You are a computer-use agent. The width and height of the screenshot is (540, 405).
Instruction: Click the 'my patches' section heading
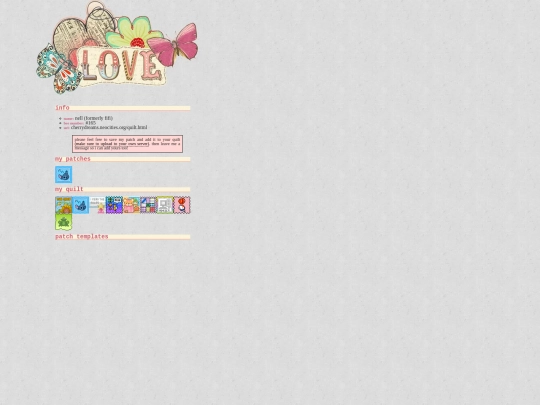(123, 159)
